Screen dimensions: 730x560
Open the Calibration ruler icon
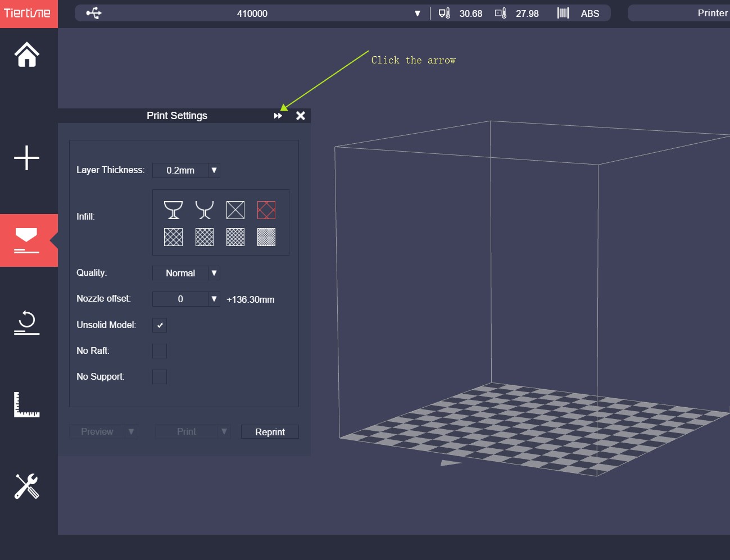coord(27,404)
